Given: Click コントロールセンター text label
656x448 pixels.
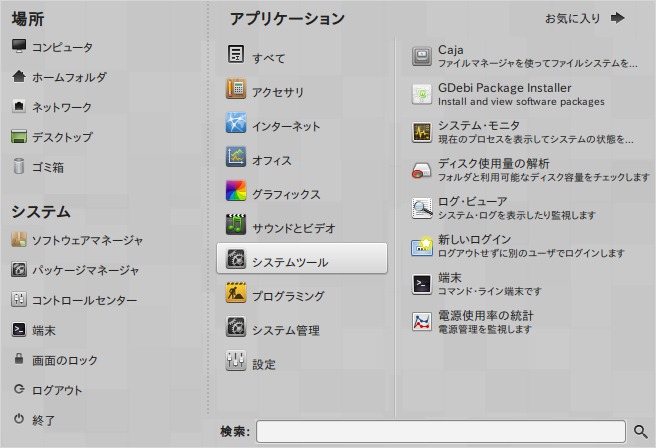Looking at the screenshot, I should click(85, 301).
